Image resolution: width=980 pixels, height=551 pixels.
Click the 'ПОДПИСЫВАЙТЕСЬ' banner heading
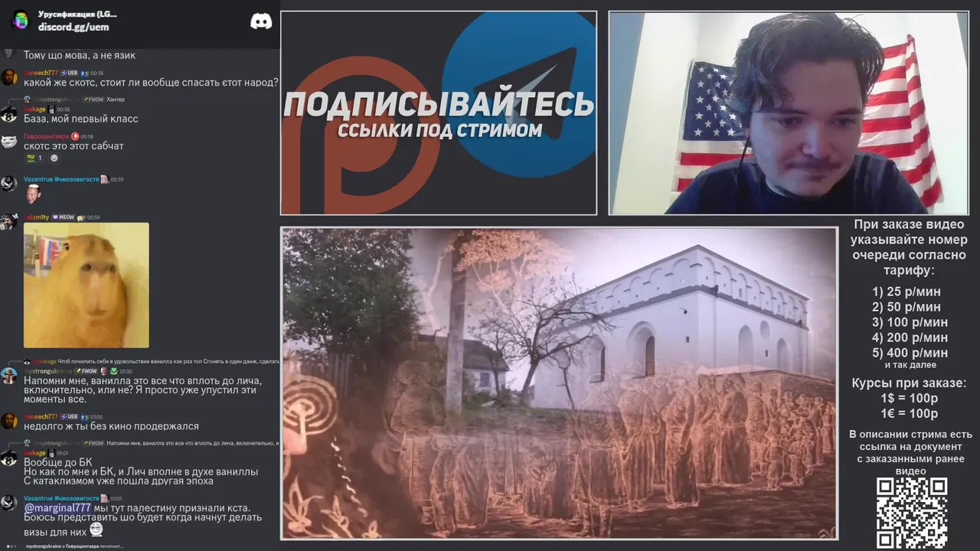click(439, 105)
